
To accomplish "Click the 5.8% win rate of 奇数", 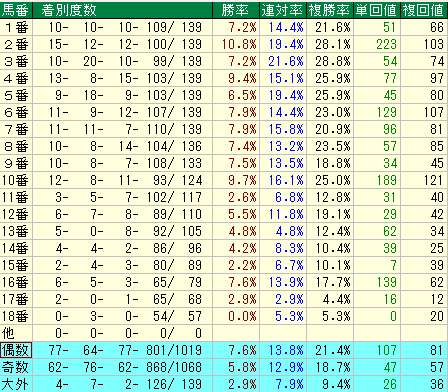I will tap(242, 367).
